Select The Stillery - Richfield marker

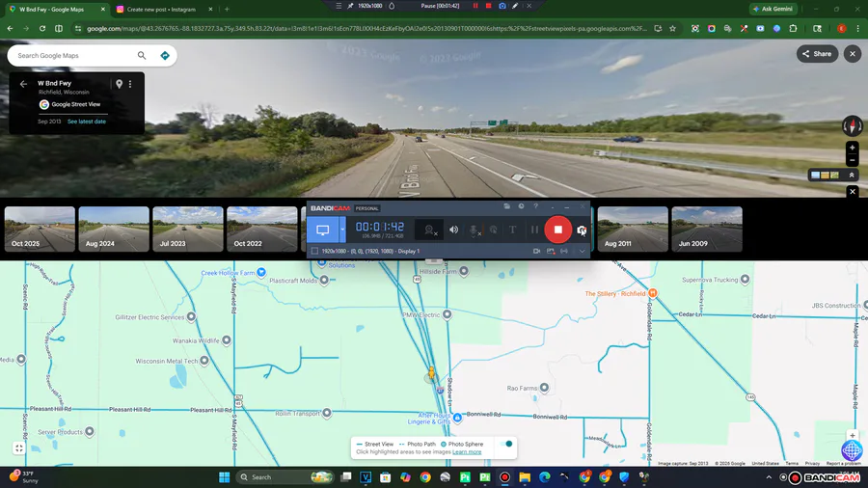653,293
